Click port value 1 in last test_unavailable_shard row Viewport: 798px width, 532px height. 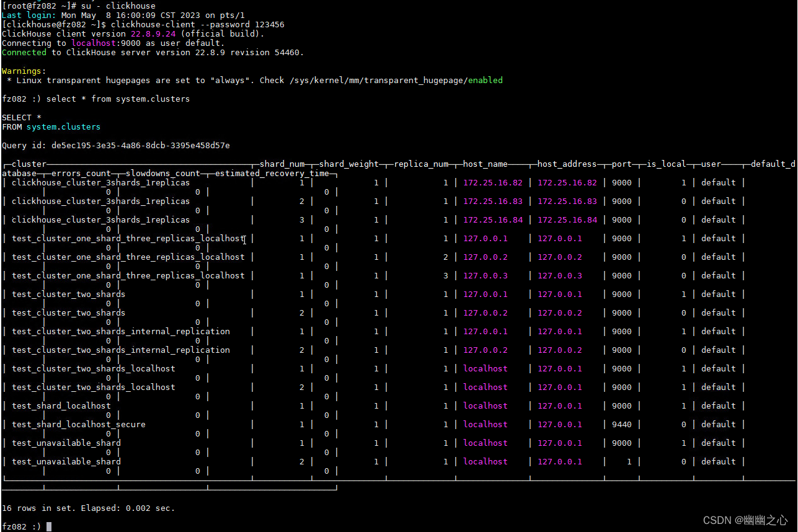[x=629, y=461]
